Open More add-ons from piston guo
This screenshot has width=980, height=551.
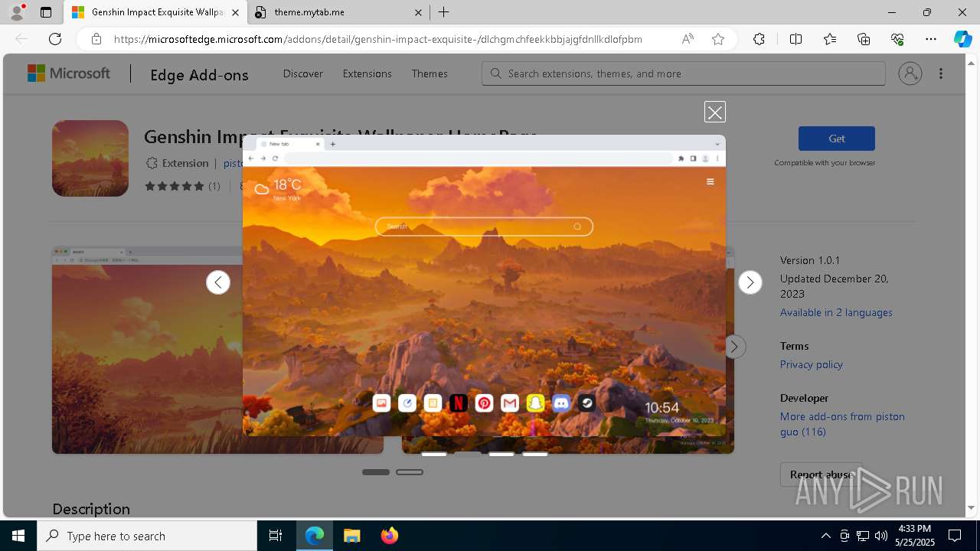[842, 424]
